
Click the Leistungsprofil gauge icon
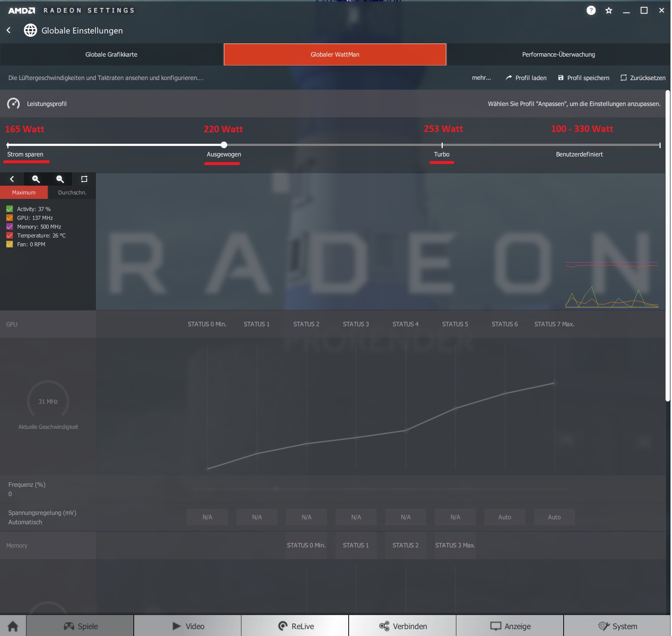coord(14,104)
